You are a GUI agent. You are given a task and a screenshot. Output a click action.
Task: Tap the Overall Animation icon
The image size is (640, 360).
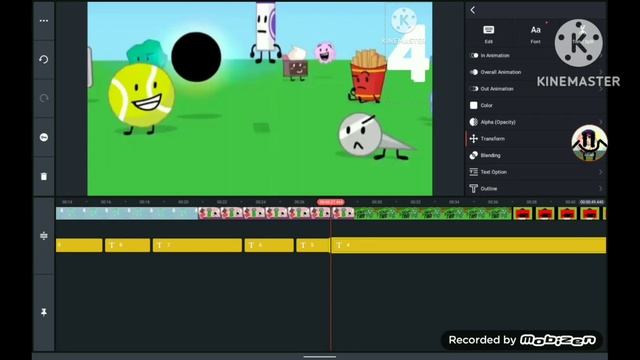(474, 72)
